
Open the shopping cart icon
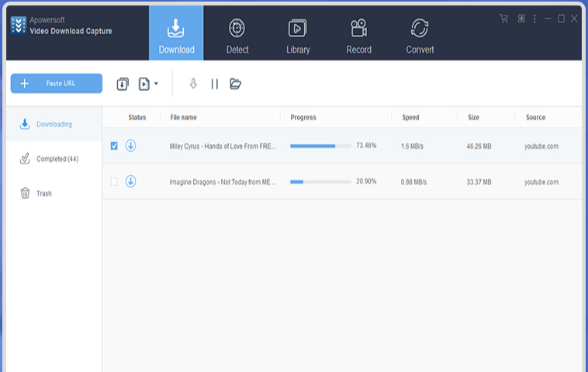point(503,19)
